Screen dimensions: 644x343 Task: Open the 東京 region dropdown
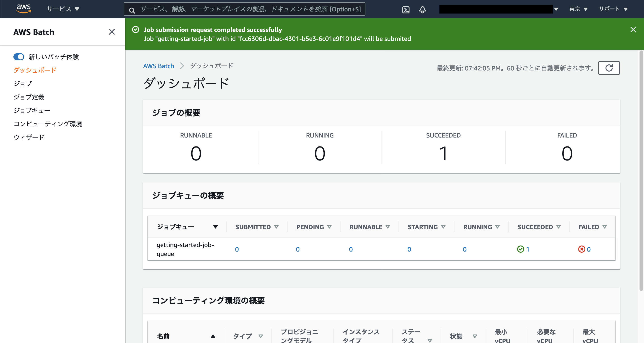pyautogui.click(x=578, y=9)
